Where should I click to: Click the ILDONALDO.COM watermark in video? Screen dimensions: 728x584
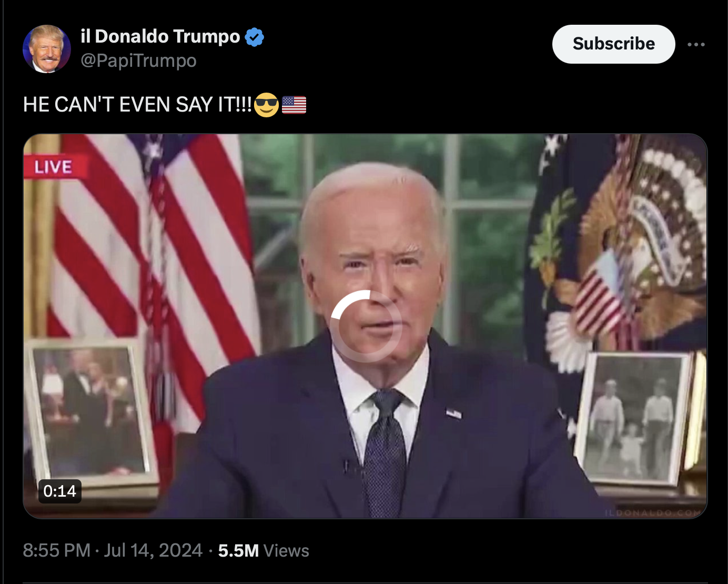[x=654, y=512]
